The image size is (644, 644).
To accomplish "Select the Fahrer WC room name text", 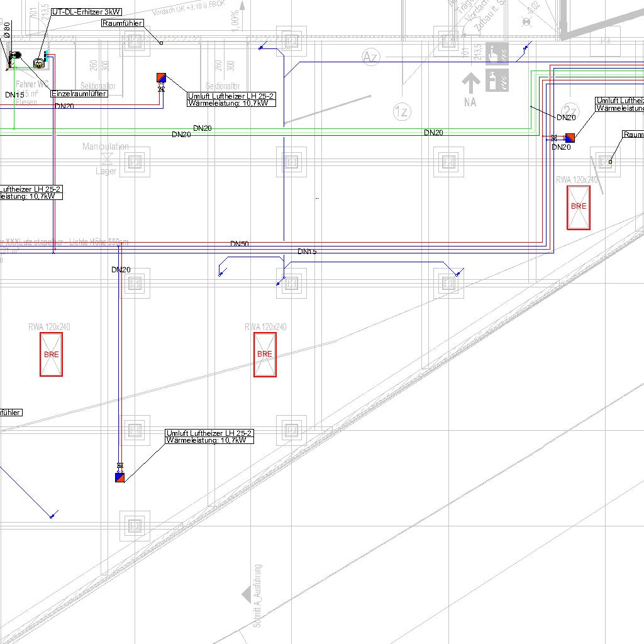I will [x=33, y=84].
